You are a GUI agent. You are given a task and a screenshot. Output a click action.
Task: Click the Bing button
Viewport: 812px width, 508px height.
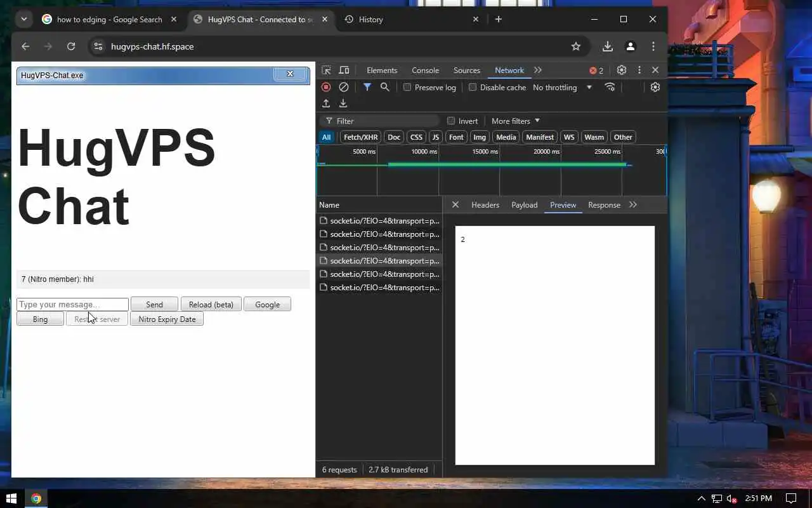pos(40,319)
